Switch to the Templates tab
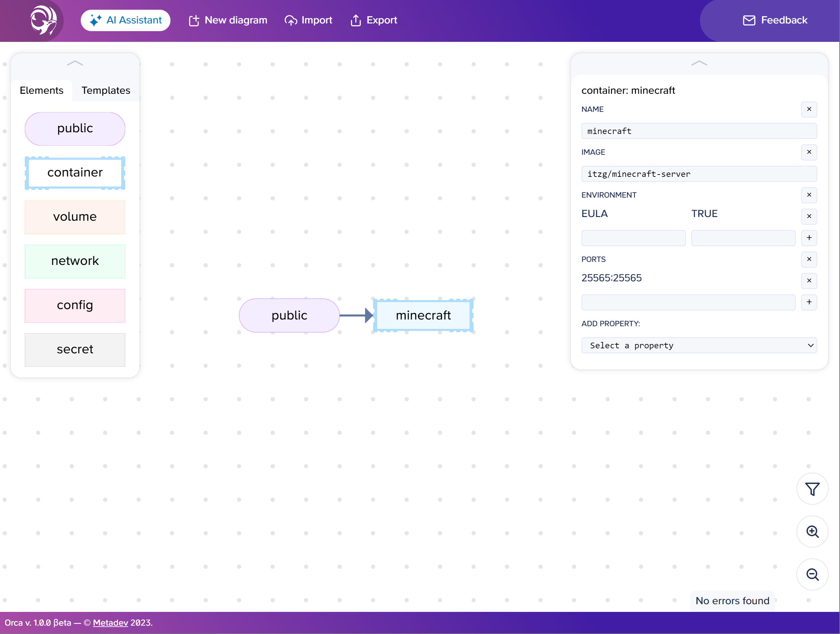840x634 pixels. pyautogui.click(x=106, y=90)
